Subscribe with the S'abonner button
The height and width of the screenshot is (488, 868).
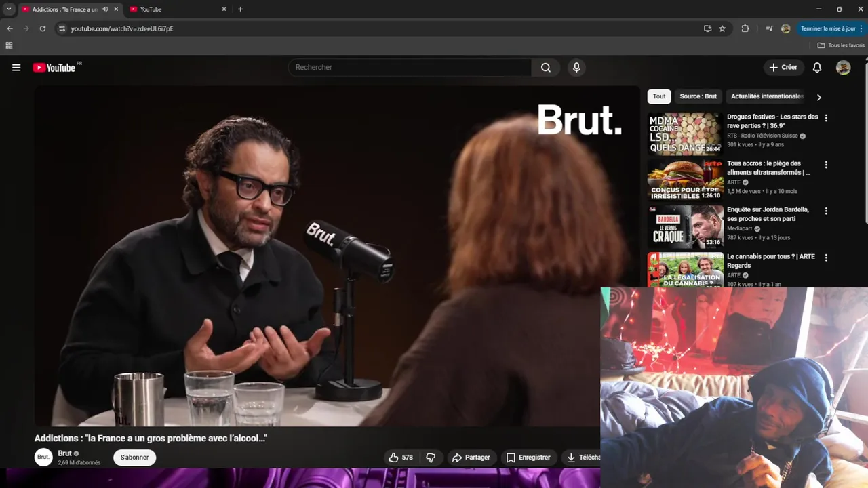134,457
